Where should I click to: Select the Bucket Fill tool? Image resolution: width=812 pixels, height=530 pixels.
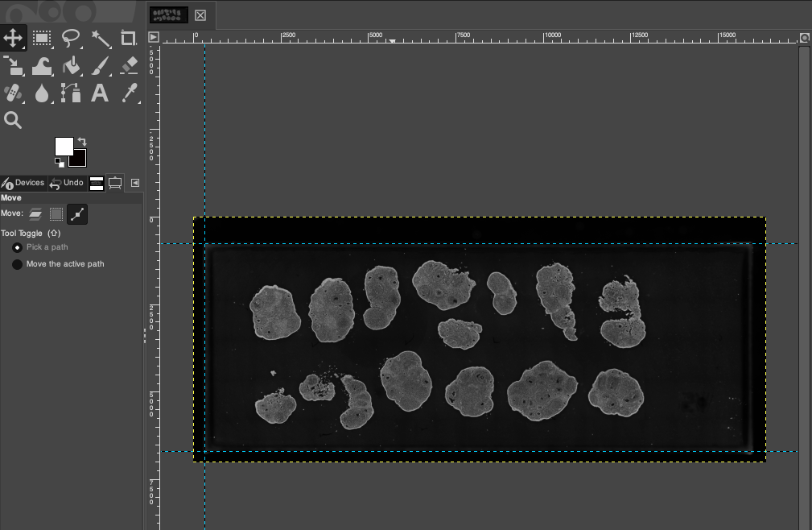coord(71,66)
